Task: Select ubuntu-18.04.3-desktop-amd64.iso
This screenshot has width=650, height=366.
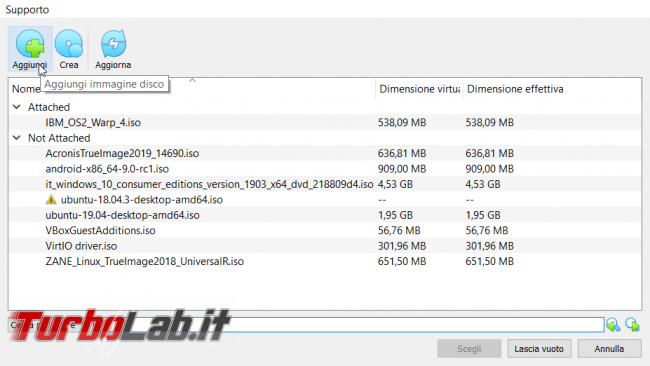Action: tap(142, 200)
